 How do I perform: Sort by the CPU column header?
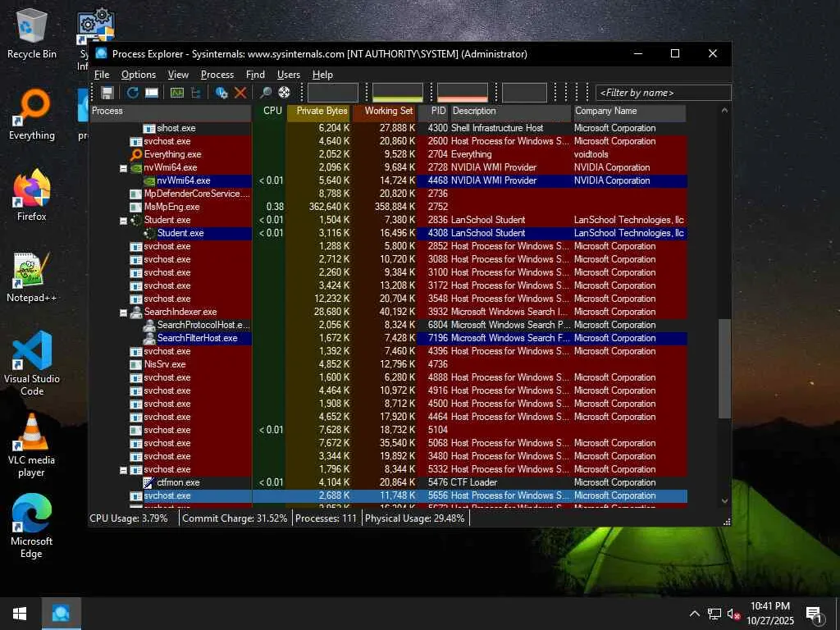pyautogui.click(x=269, y=112)
